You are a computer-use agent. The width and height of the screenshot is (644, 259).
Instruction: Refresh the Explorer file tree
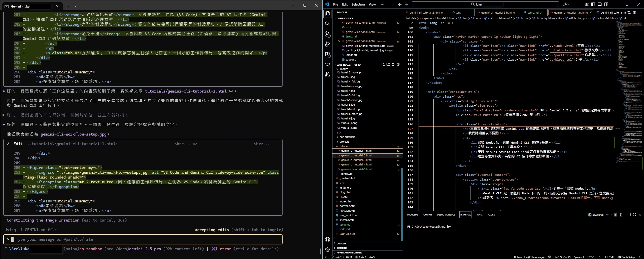pyautogui.click(x=393, y=65)
